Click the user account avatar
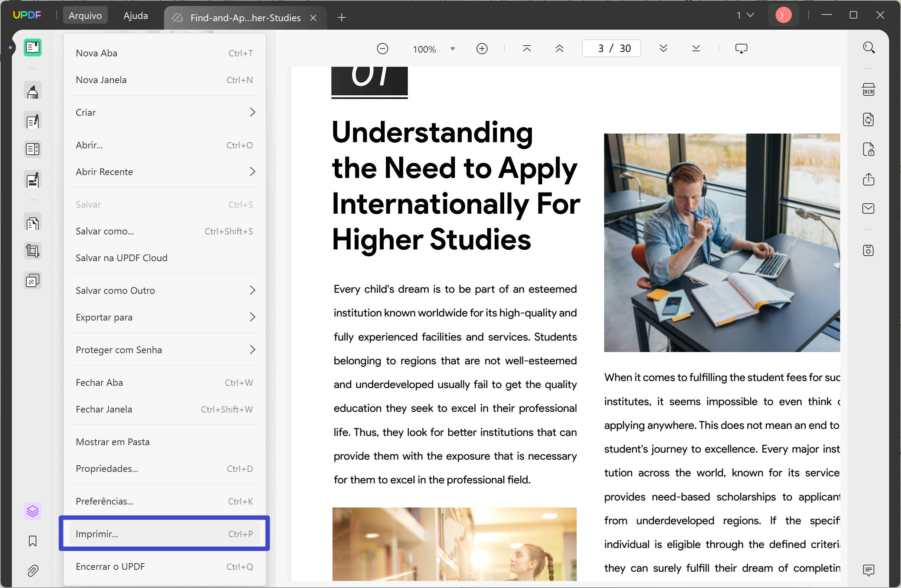 (x=783, y=16)
